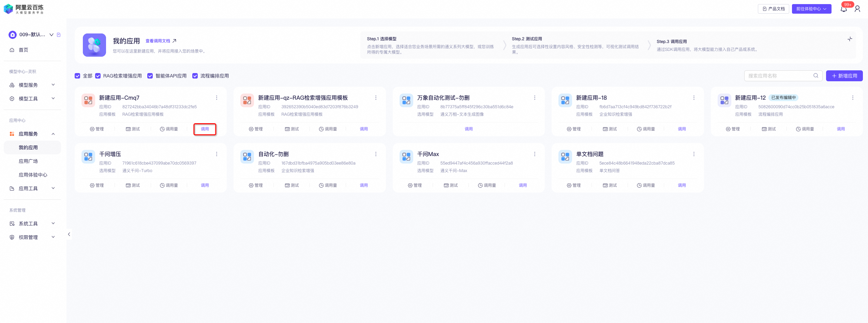Click the Alibaba Bailian logo
868x323 pixels.
[24, 9]
